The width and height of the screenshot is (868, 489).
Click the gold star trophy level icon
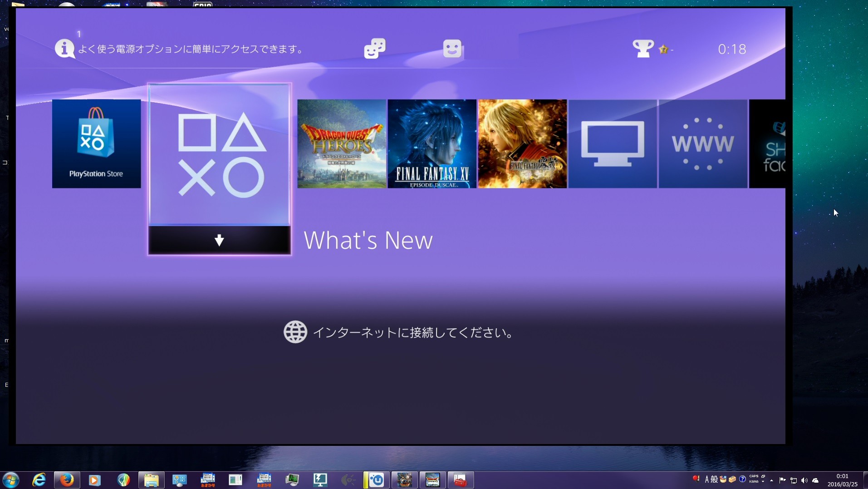[x=663, y=49]
